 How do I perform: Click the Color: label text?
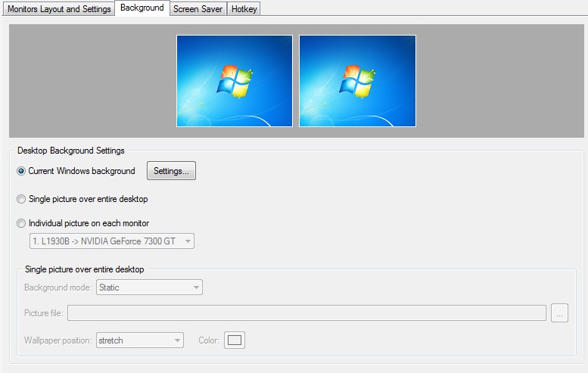point(209,340)
